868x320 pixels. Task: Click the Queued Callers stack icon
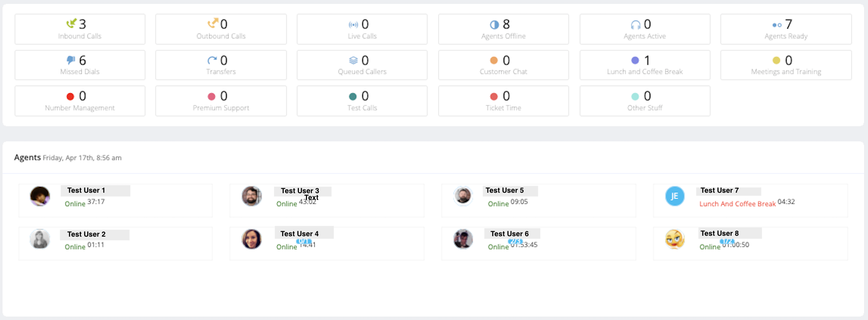coord(353,60)
